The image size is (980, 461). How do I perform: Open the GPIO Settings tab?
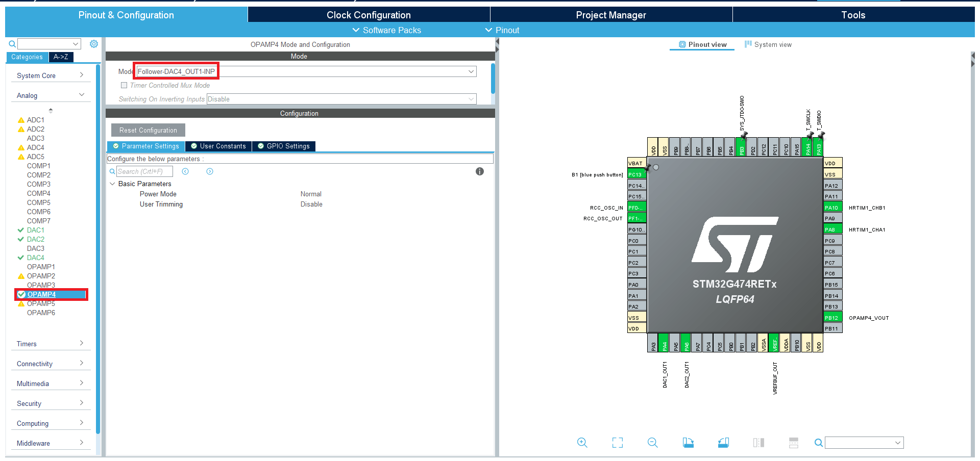pyautogui.click(x=284, y=146)
